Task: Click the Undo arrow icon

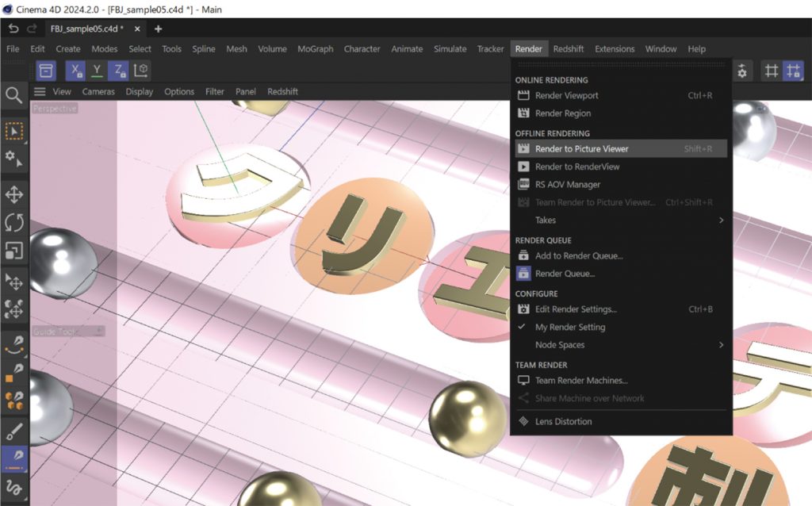Action: [13, 29]
